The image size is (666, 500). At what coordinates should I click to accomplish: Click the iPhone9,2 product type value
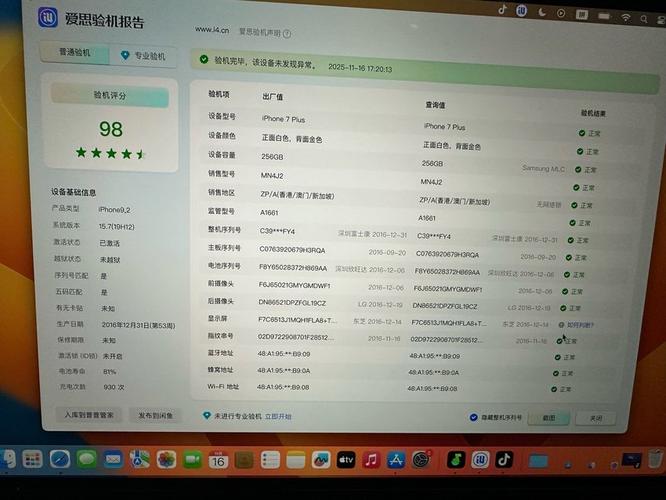click(x=115, y=210)
